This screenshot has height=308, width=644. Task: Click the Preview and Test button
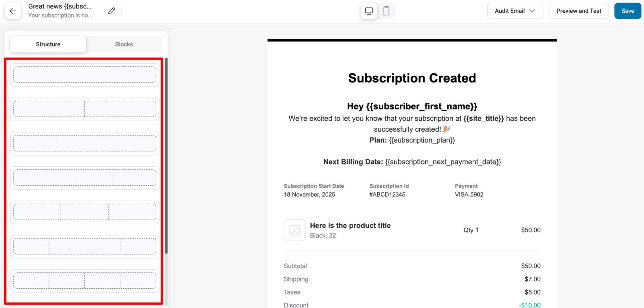click(x=578, y=11)
